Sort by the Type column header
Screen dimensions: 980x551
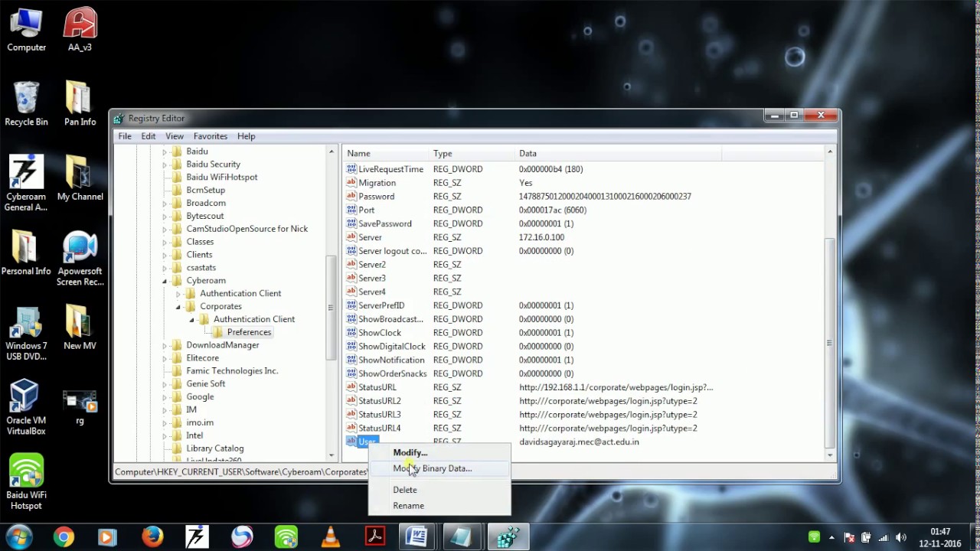[472, 153]
